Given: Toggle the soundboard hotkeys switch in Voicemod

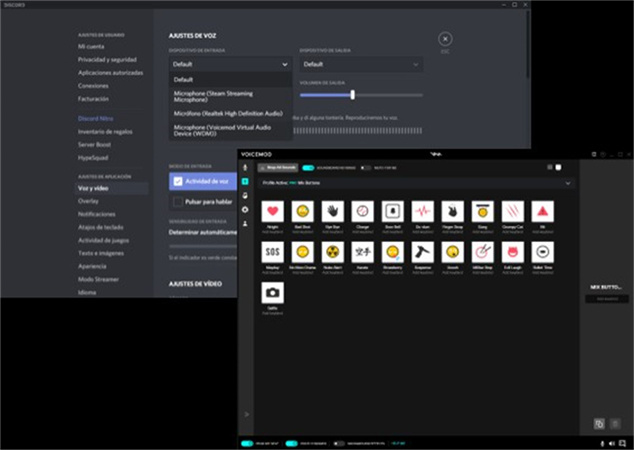Looking at the screenshot, I should 308,168.
